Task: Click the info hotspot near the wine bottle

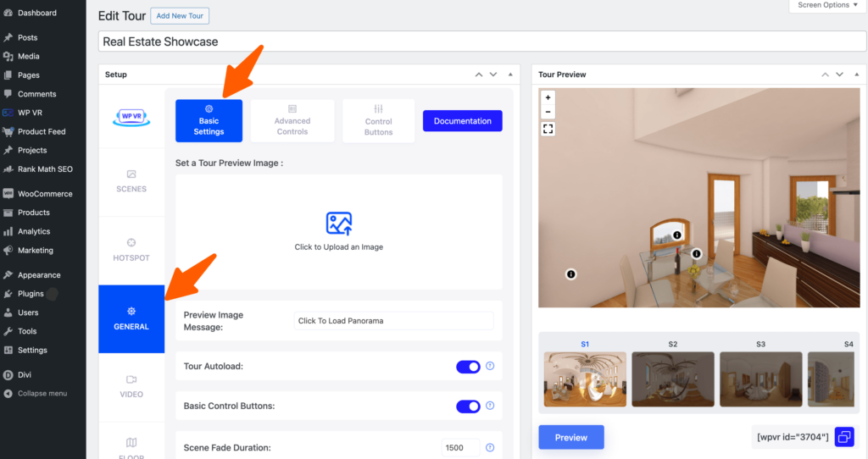Action: click(697, 254)
